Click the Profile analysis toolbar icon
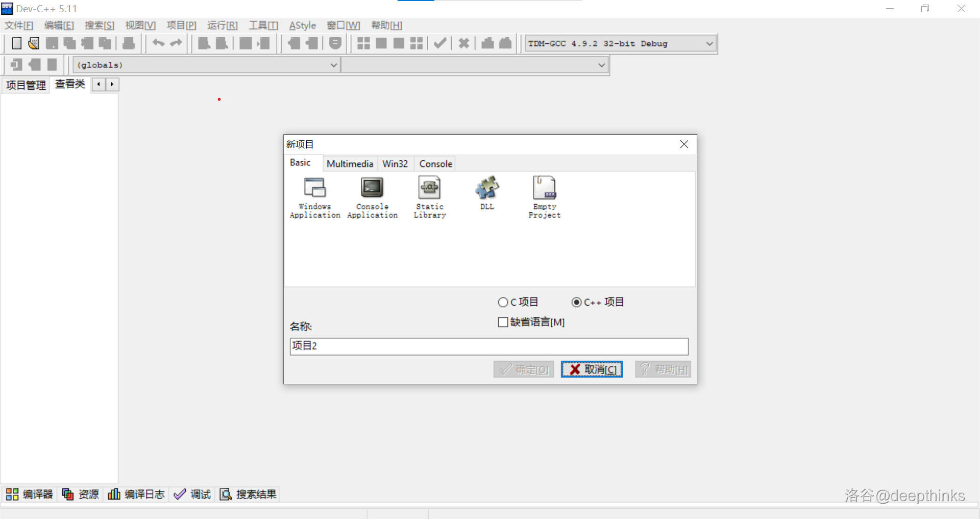The image size is (980, 519). pyautogui.click(x=487, y=43)
